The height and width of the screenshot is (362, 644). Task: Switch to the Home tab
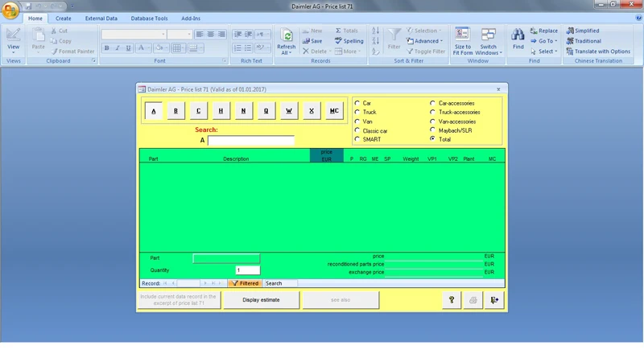(x=35, y=19)
